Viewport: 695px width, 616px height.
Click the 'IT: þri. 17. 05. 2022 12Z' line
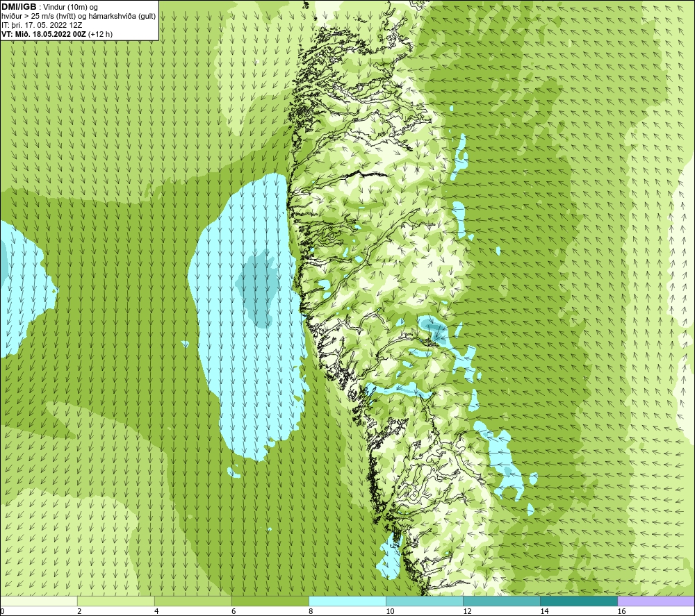[x=42, y=25]
